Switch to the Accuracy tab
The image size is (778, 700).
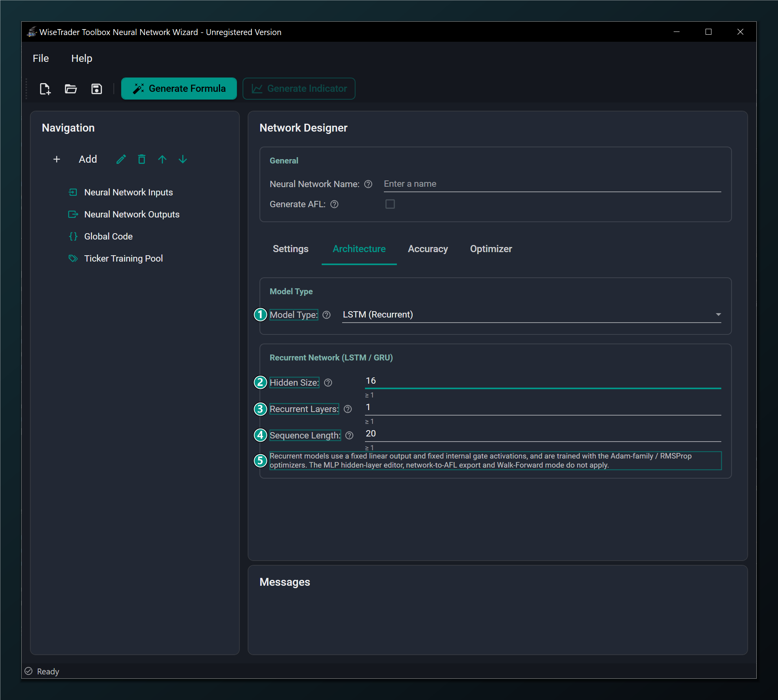(x=428, y=249)
